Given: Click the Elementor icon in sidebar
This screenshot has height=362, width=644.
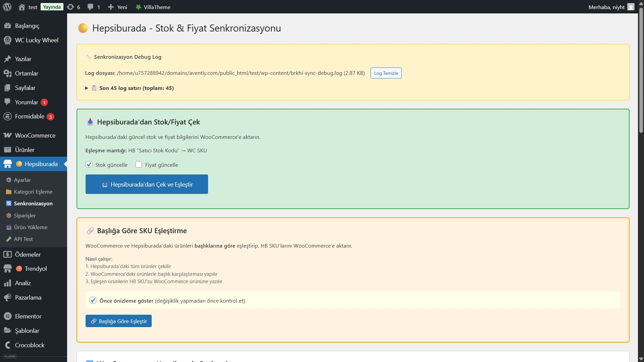Looking at the screenshot, I should 7,316.
